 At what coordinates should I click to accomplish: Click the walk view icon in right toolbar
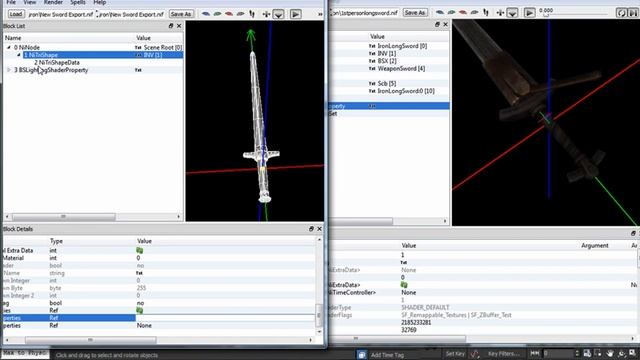pos(486,13)
